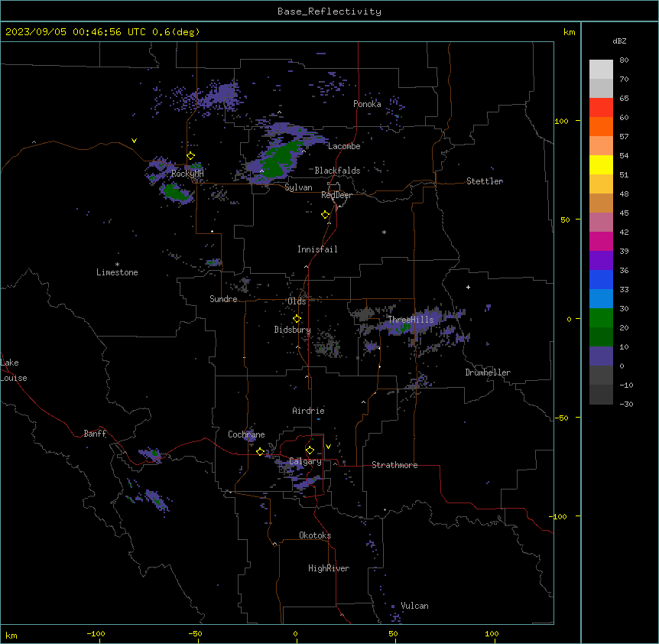The width and height of the screenshot is (659, 644).
Task: Click the Didsbury city label
Action: (x=293, y=330)
